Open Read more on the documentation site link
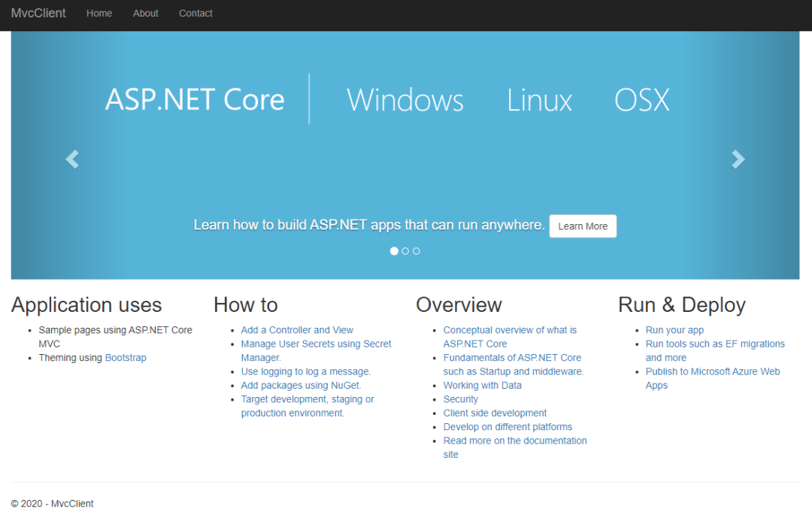Viewport: 812px width, 518px height. 515,447
